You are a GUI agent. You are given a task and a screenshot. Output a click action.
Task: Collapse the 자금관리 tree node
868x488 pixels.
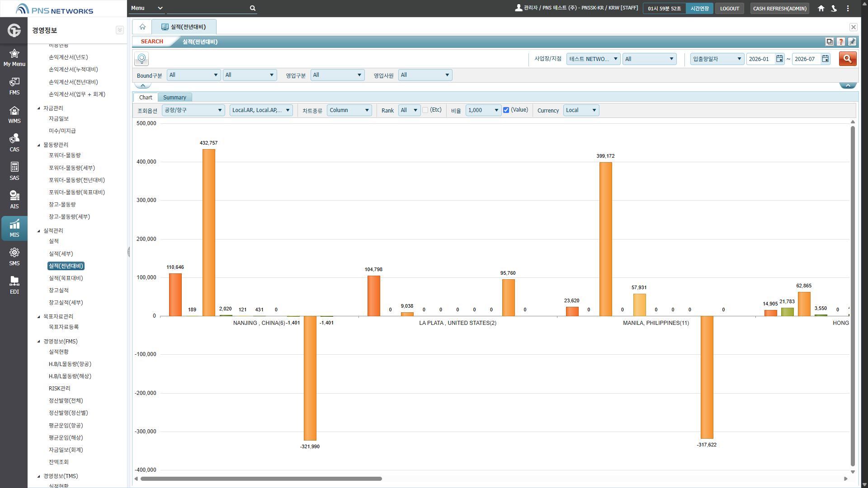38,108
